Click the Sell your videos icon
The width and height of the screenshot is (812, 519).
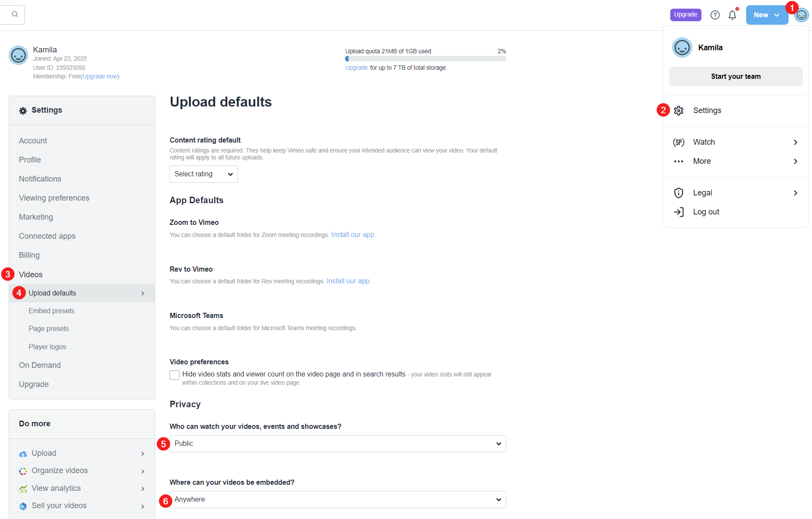tap(23, 506)
